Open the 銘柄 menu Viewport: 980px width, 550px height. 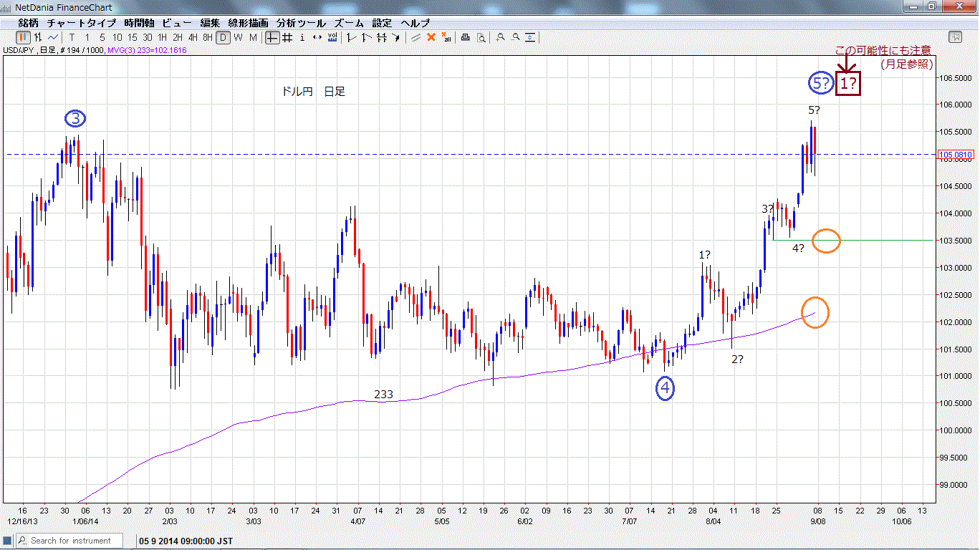[29, 23]
